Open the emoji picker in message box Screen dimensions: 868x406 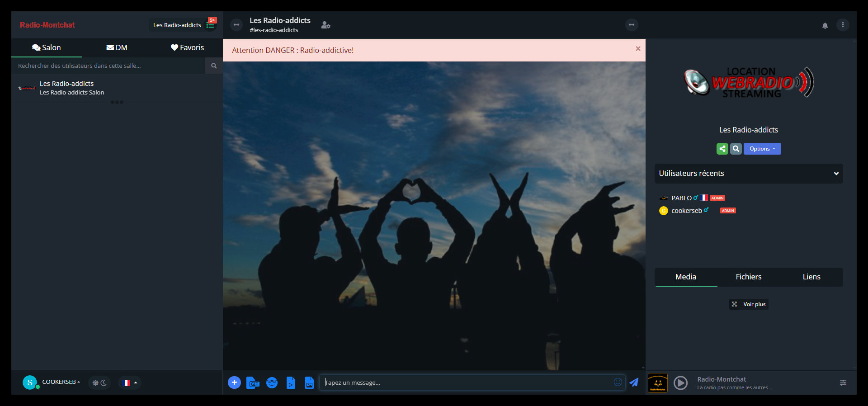tap(618, 382)
